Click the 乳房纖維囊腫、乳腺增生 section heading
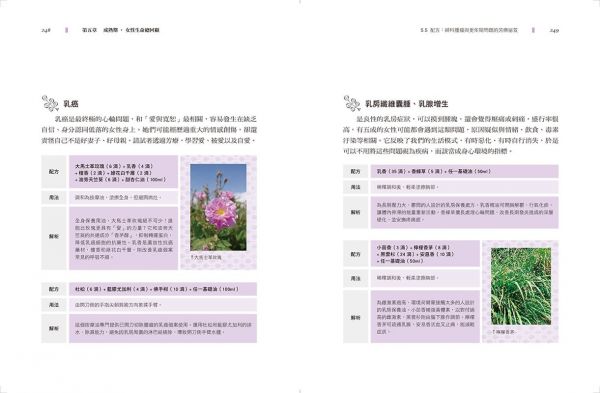600x393 pixels. pos(407,104)
